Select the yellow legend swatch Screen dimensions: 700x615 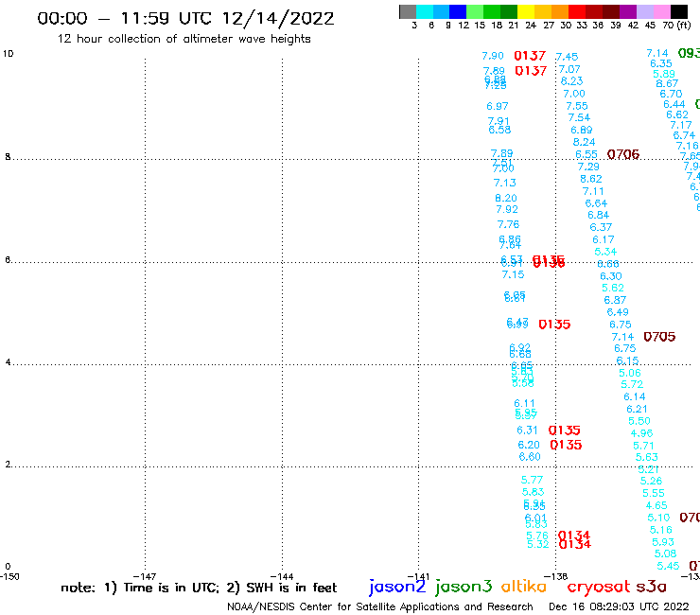526,11
